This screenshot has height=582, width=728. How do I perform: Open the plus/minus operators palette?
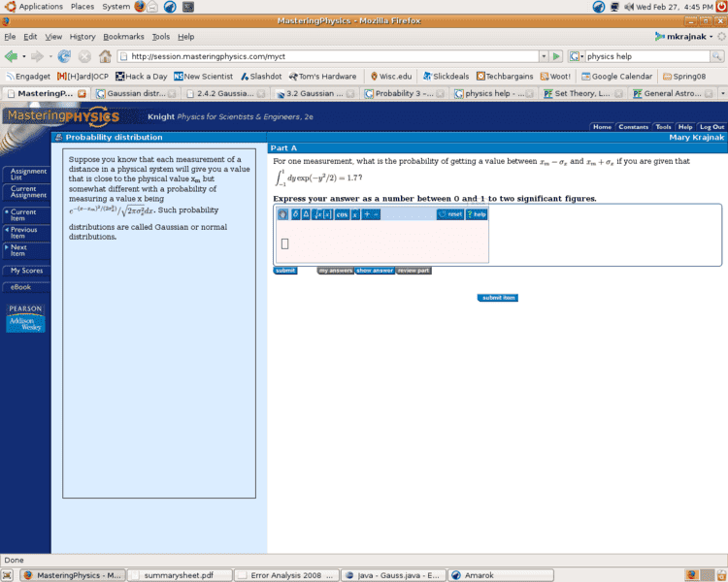pos(371,214)
